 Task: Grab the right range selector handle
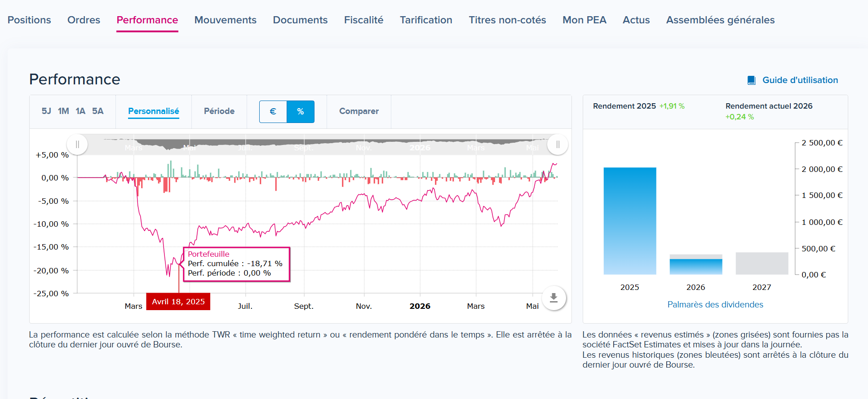(x=558, y=145)
